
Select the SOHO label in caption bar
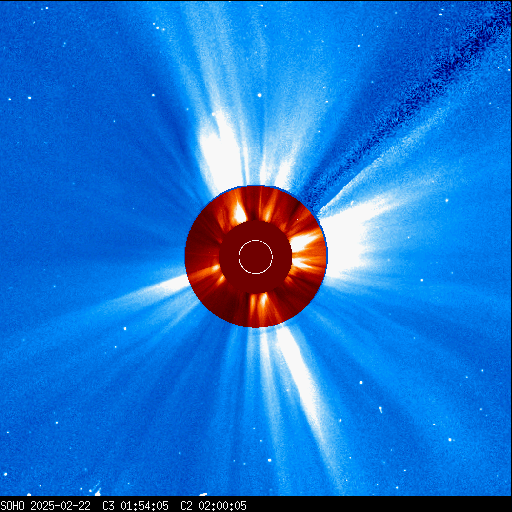tap(12, 506)
